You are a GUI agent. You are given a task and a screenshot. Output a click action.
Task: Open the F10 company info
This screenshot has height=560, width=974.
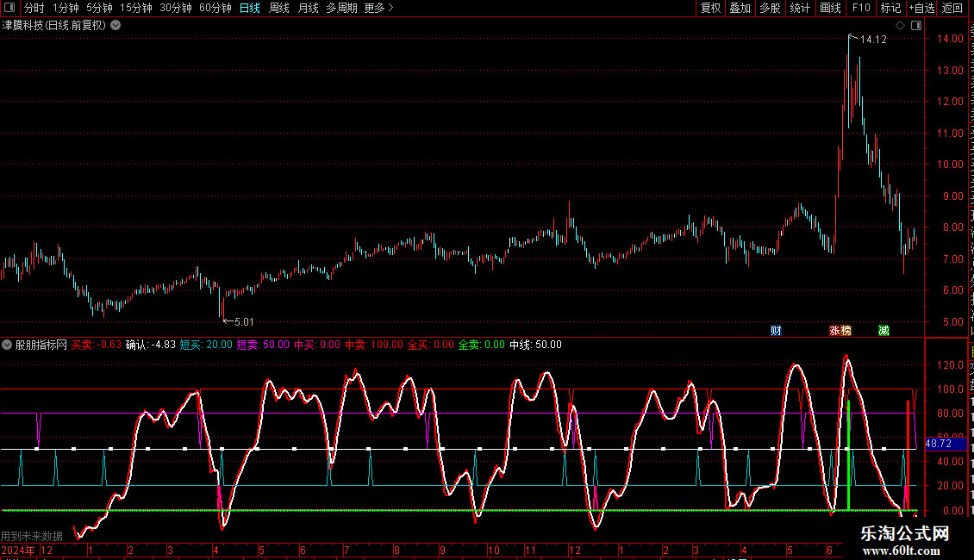click(861, 8)
